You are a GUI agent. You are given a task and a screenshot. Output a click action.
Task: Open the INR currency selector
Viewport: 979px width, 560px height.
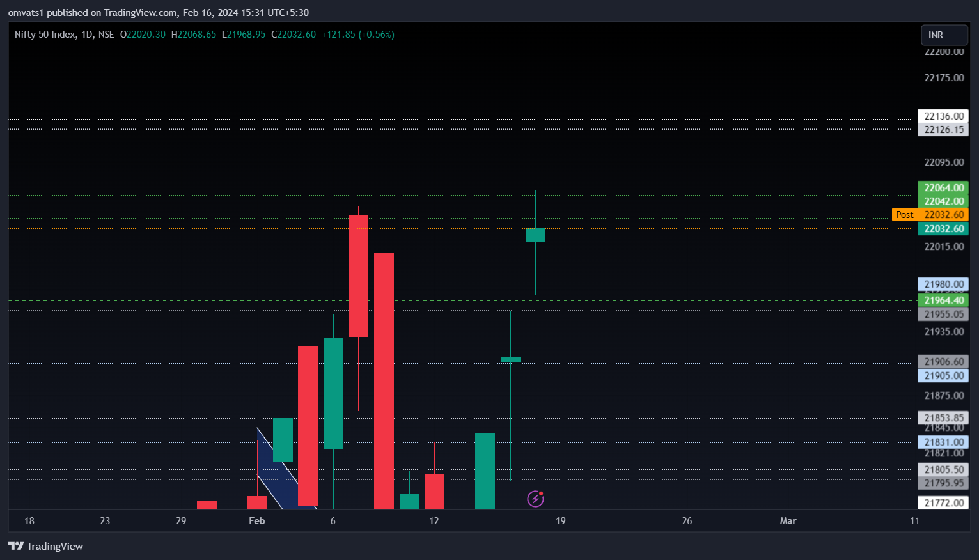click(x=944, y=35)
